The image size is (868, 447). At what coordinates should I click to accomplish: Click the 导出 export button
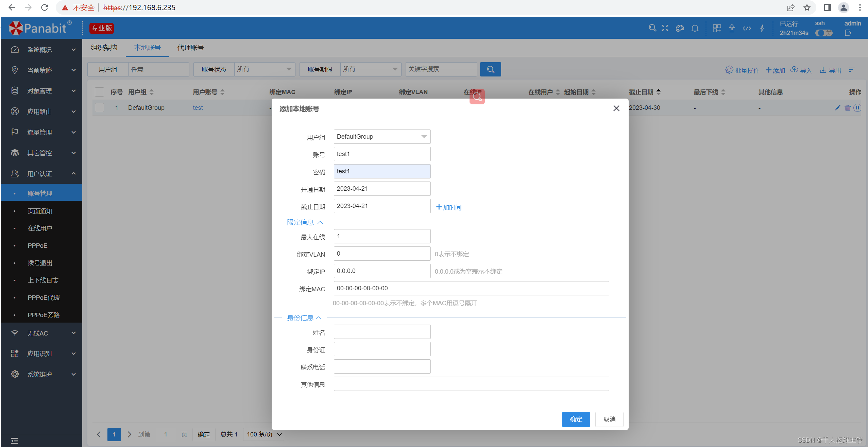pyautogui.click(x=830, y=70)
